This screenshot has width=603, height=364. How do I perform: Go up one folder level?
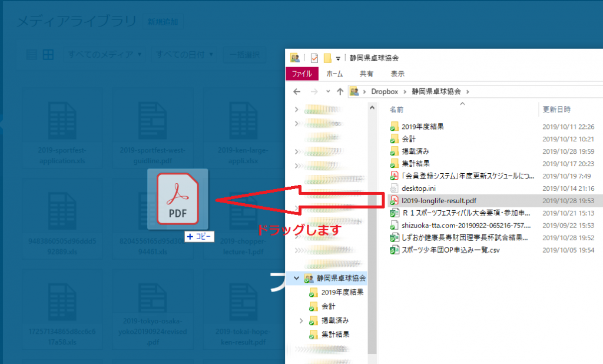(x=340, y=91)
